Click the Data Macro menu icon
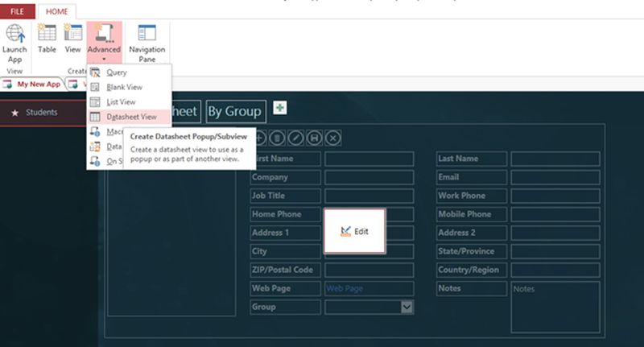 point(95,147)
